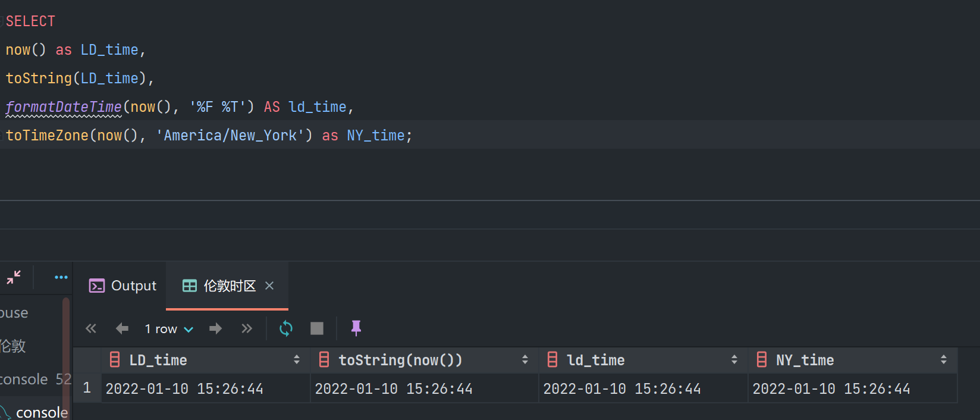Go to last page of results
Image resolution: width=980 pixels, height=420 pixels.
pyautogui.click(x=247, y=328)
